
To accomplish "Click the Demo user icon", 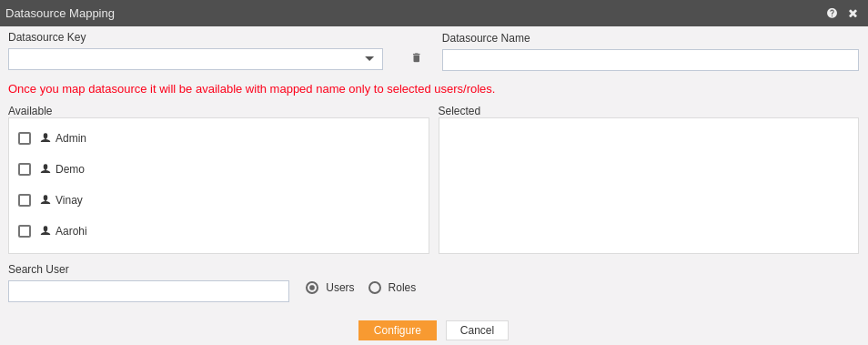I will (45, 169).
